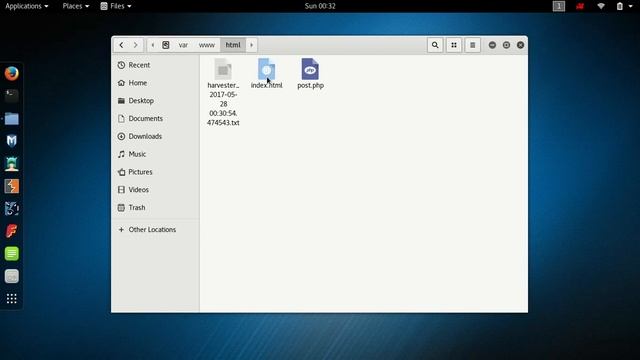Image resolution: width=640 pixels, height=360 pixels.
Task: Open Music in the sidebar
Action: click(155, 154)
